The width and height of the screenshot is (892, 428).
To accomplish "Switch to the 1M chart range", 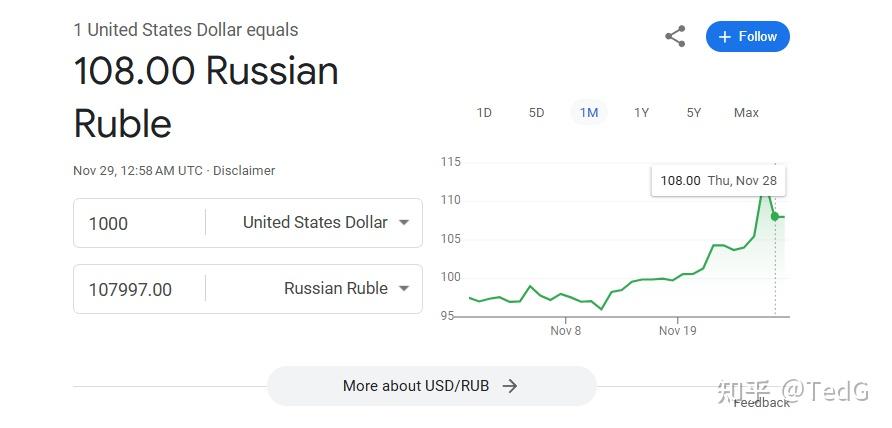I will tap(589, 113).
